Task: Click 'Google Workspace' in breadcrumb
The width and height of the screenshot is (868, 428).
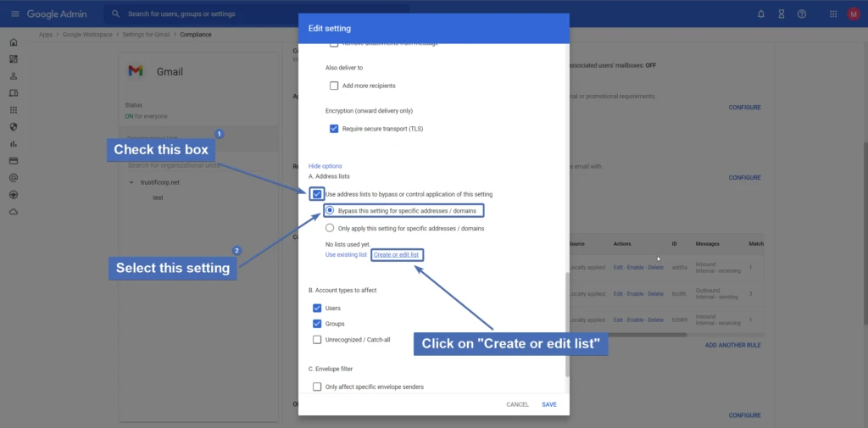Action: pos(92,35)
